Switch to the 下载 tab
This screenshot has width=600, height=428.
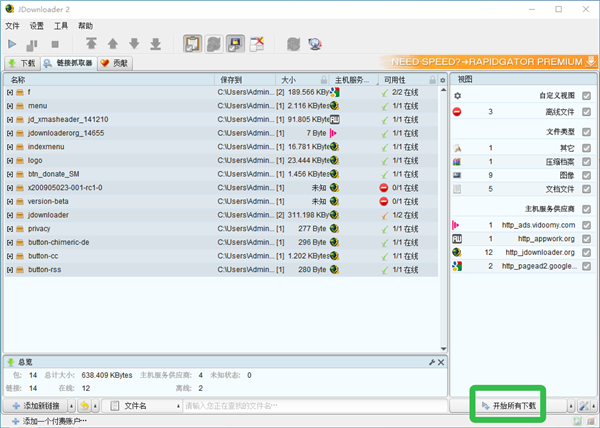(22, 63)
